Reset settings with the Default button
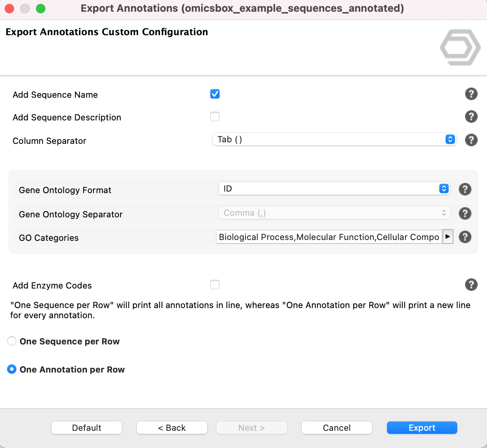The width and height of the screenshot is (487, 448). click(87, 428)
